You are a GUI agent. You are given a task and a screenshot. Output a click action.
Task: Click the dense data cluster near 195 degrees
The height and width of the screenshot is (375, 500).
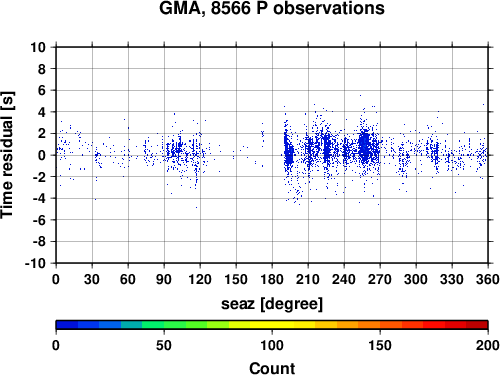pyautogui.click(x=289, y=152)
